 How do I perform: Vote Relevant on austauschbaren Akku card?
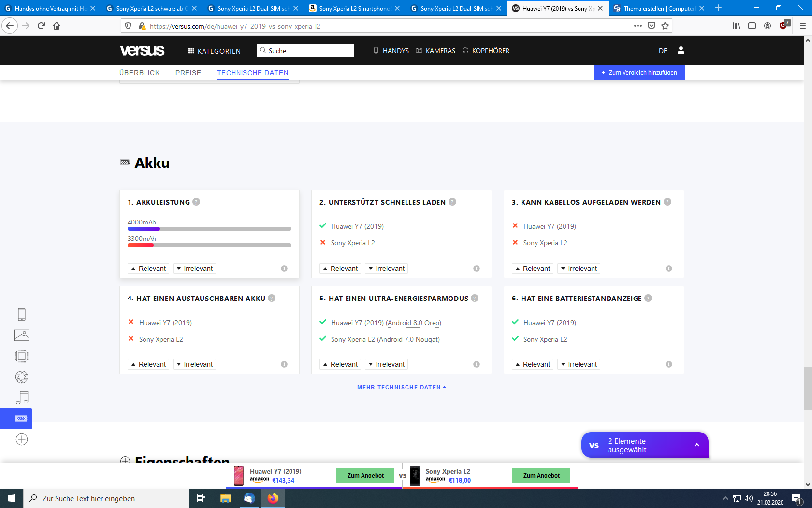click(x=148, y=364)
